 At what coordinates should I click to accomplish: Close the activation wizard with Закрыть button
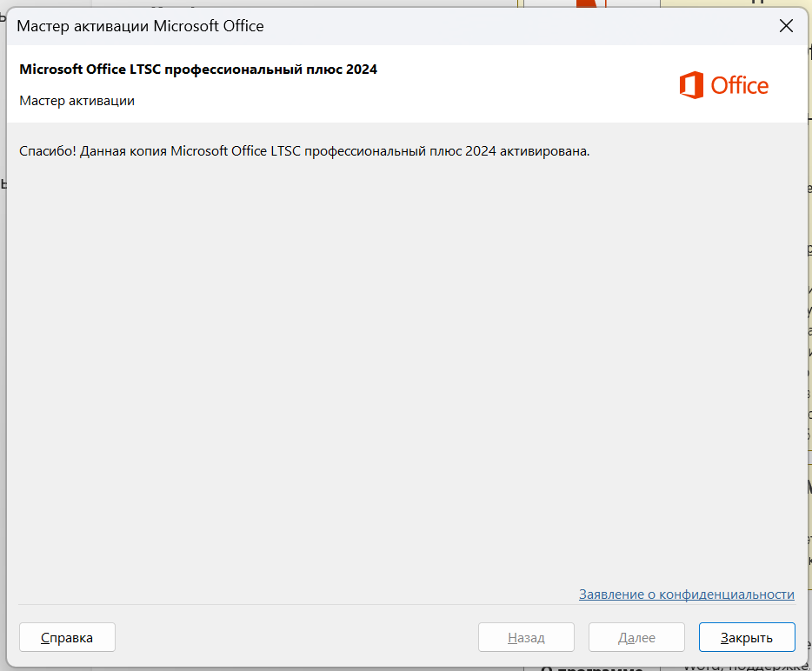pyautogui.click(x=747, y=637)
